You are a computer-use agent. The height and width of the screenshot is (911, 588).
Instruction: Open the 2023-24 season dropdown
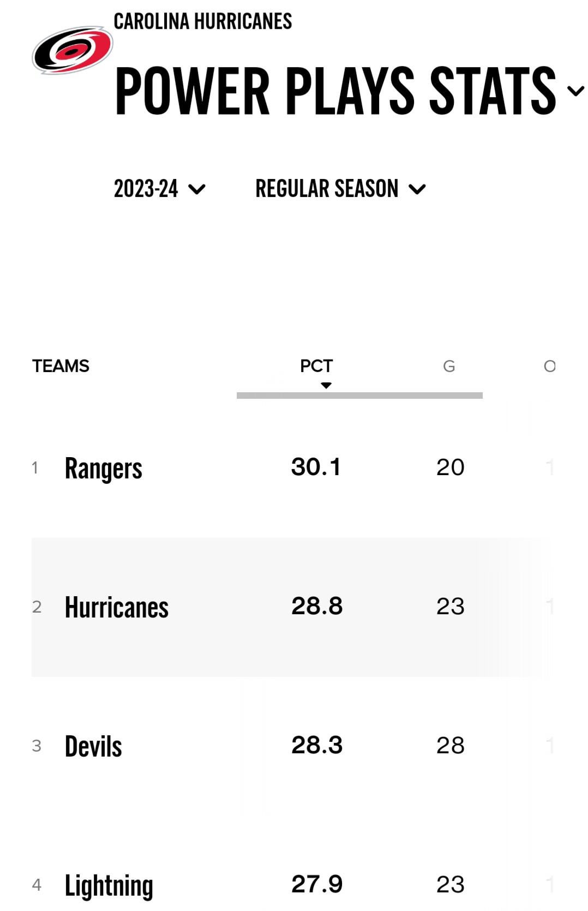[x=159, y=189]
